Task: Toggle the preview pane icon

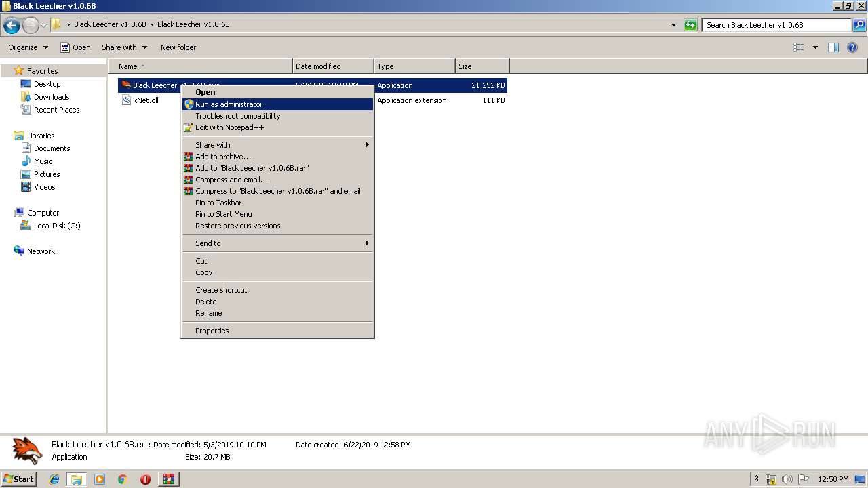Action: 833,47
